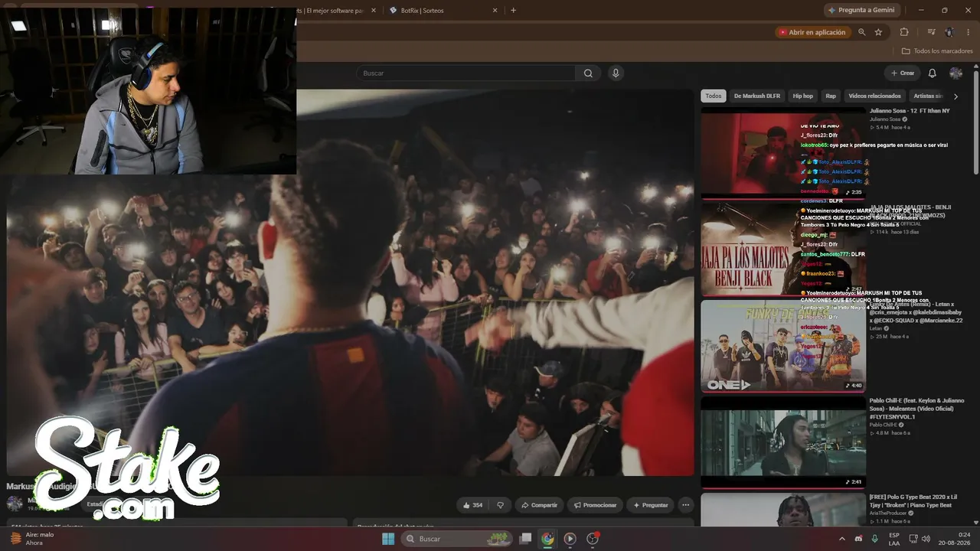The height and width of the screenshot is (551, 980).
Task: Click the ESP LAA language indicator
Action: 894,539
